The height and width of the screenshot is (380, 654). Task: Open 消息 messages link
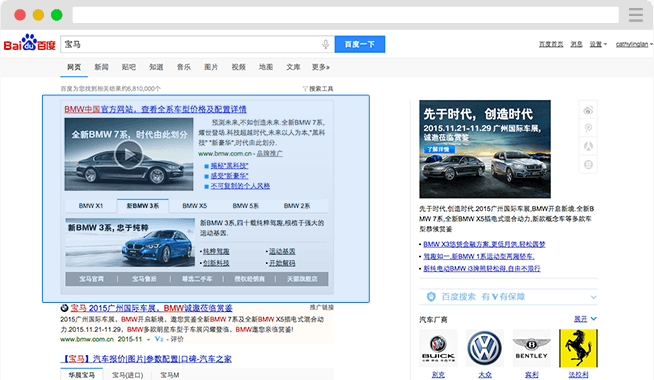click(x=576, y=44)
